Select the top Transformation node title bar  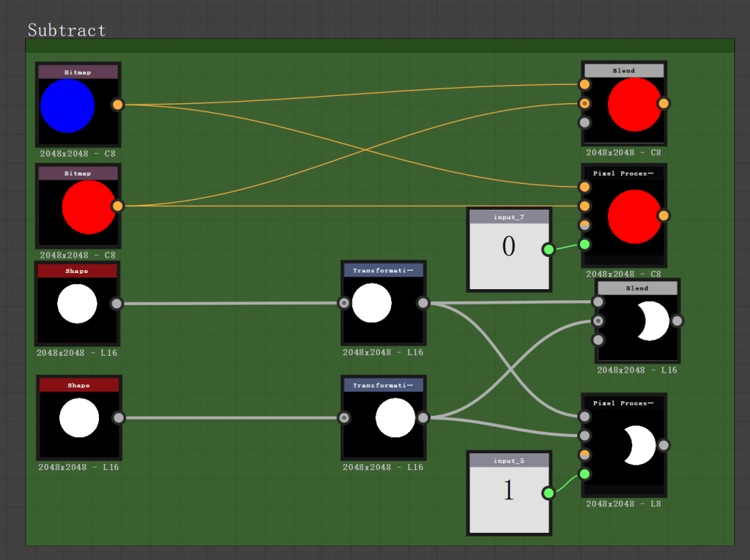point(383,270)
